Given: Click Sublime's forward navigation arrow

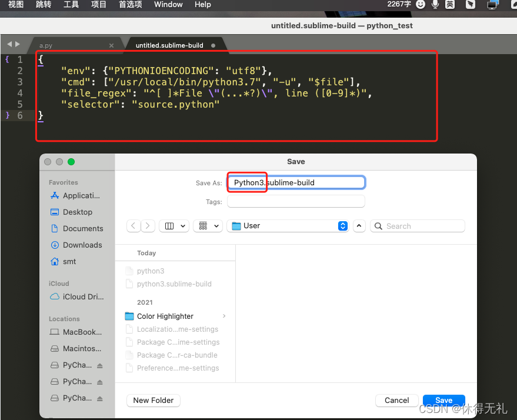Looking at the screenshot, I should click(x=15, y=44).
